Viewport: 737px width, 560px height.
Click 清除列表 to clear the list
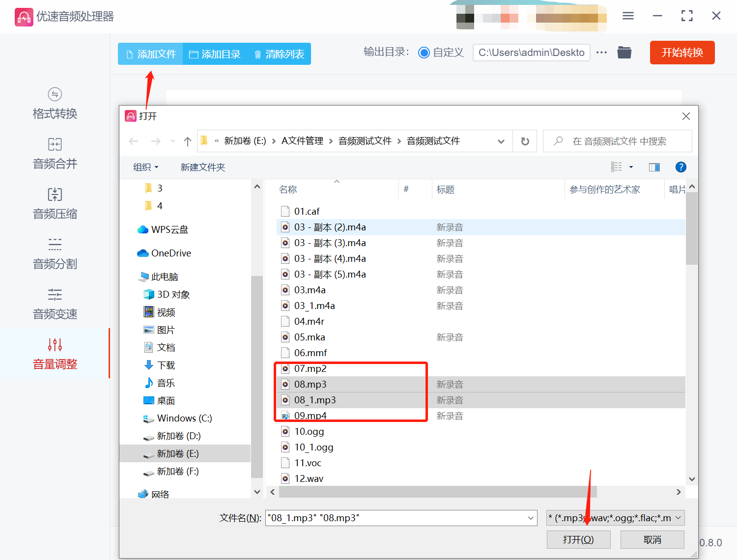[x=279, y=54]
